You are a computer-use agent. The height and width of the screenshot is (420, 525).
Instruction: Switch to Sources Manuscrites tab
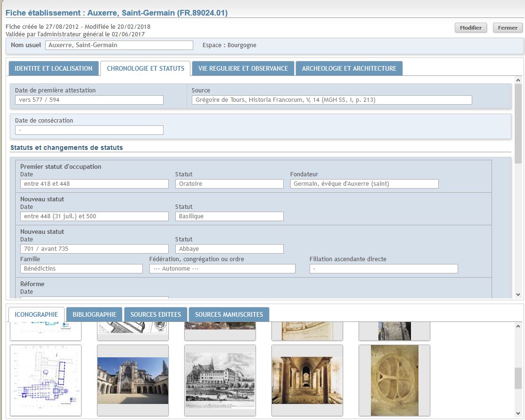click(x=229, y=314)
